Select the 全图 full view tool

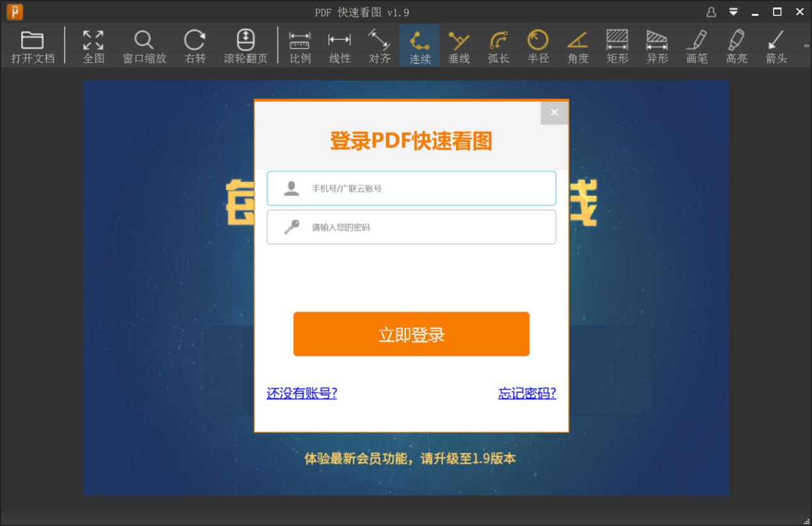93,45
